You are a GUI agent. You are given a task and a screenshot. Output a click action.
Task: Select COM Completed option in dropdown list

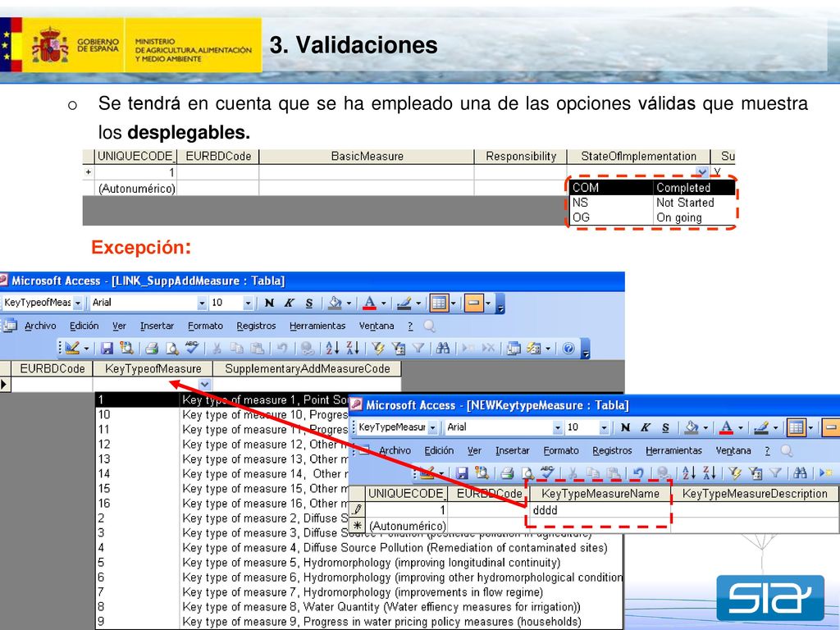tap(652, 188)
